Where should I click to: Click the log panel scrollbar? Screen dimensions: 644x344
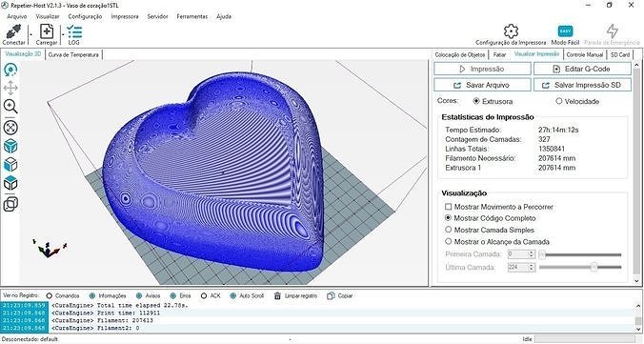point(638,317)
